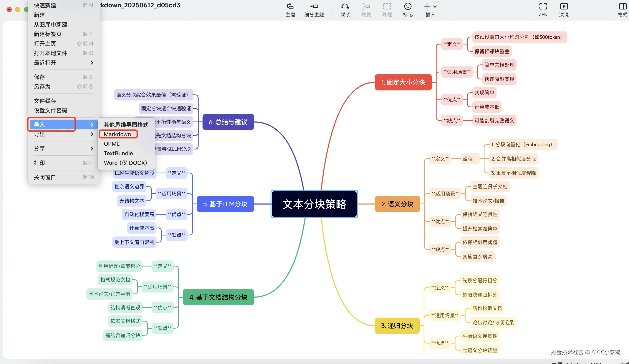The width and height of the screenshot is (629, 364).
Task: Click the 细分主题 subtopic toolbar icon
Action: coord(314,7)
